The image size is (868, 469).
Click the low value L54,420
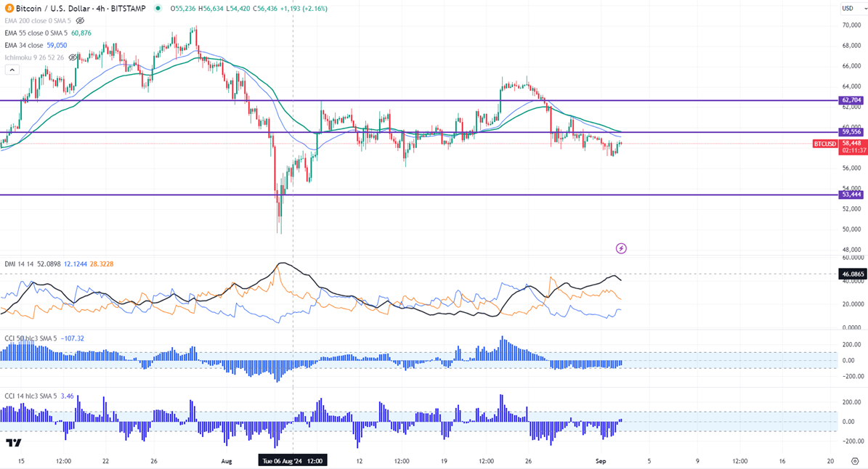[240, 8]
